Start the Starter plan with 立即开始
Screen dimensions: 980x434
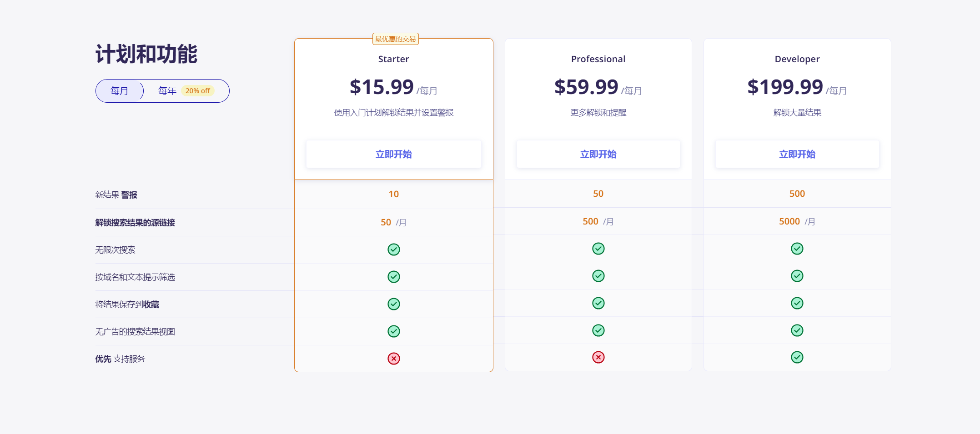(x=393, y=155)
